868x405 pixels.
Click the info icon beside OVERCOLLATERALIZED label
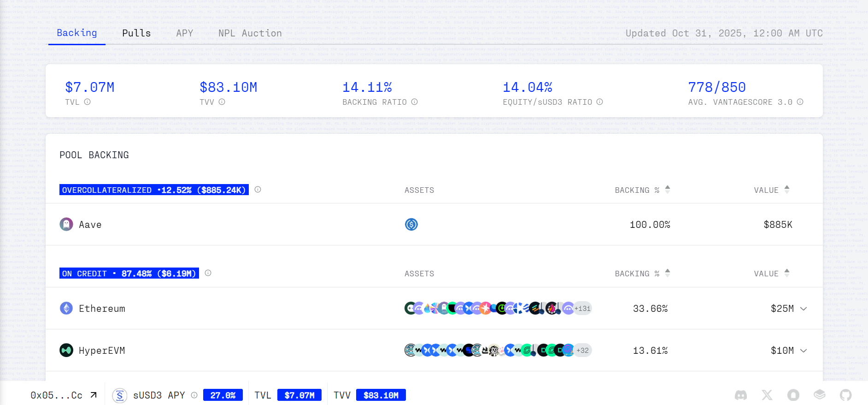click(x=258, y=190)
